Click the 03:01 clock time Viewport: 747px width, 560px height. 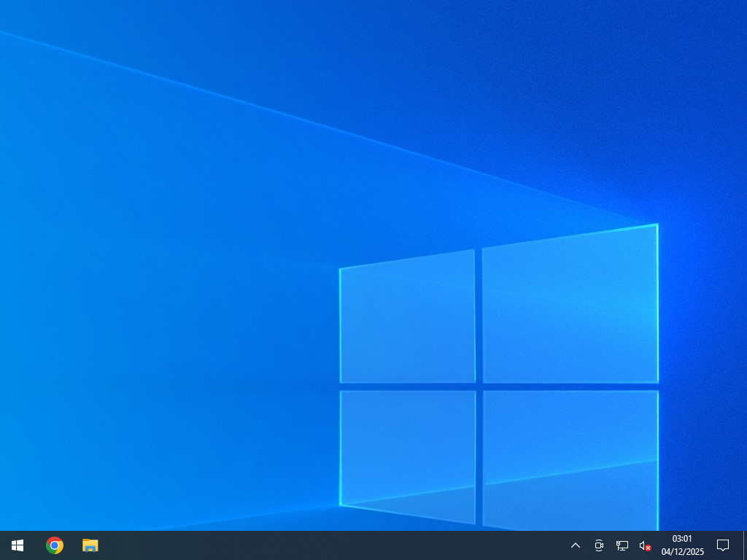click(x=682, y=539)
